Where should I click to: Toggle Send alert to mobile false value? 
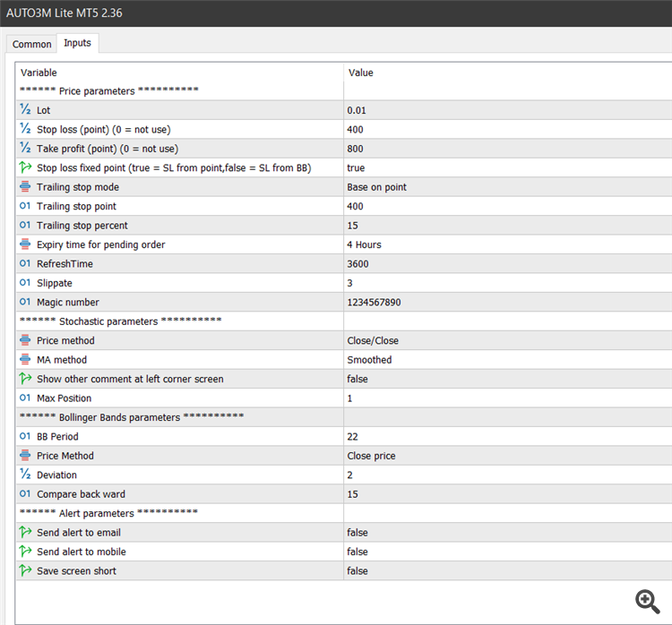point(358,552)
